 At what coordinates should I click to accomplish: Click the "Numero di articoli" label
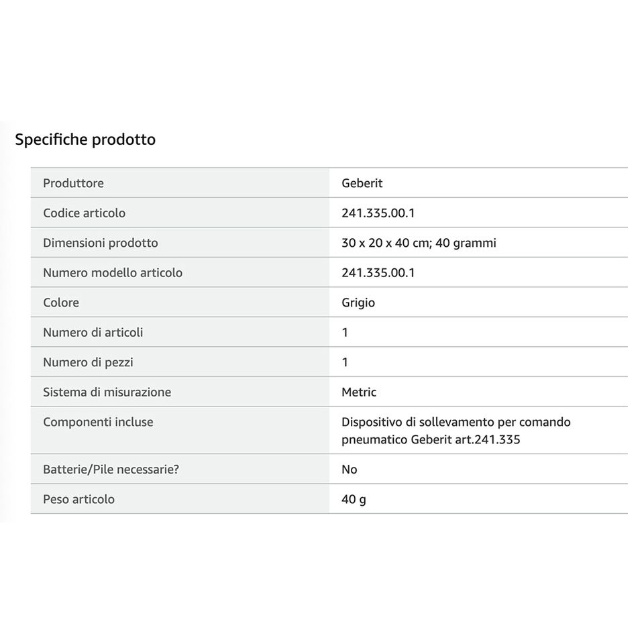(93, 332)
